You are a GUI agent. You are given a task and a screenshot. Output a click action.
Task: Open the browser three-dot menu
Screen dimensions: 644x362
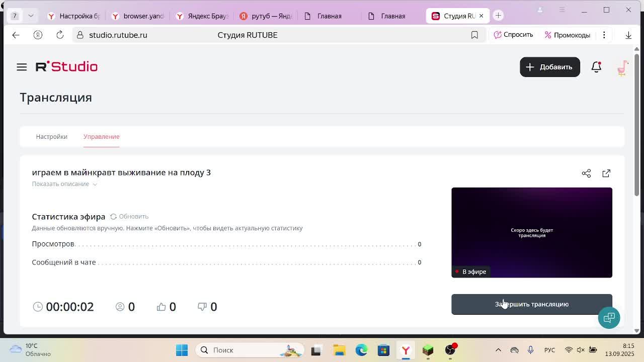(604, 35)
